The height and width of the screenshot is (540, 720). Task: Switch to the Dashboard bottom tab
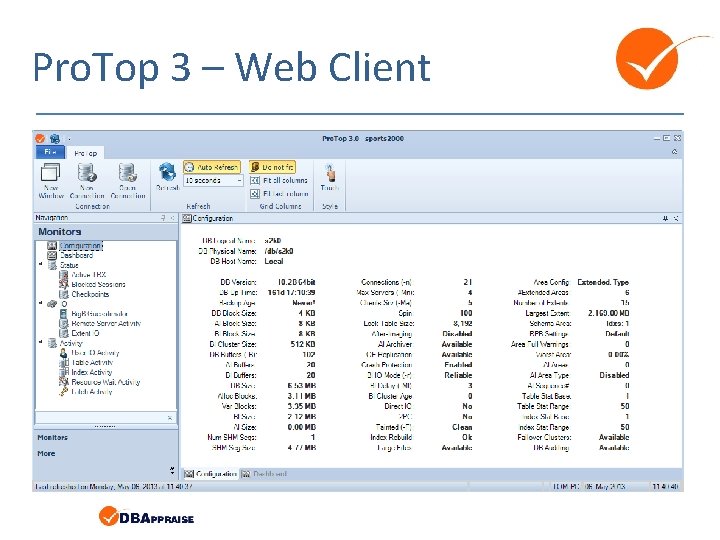(264, 473)
